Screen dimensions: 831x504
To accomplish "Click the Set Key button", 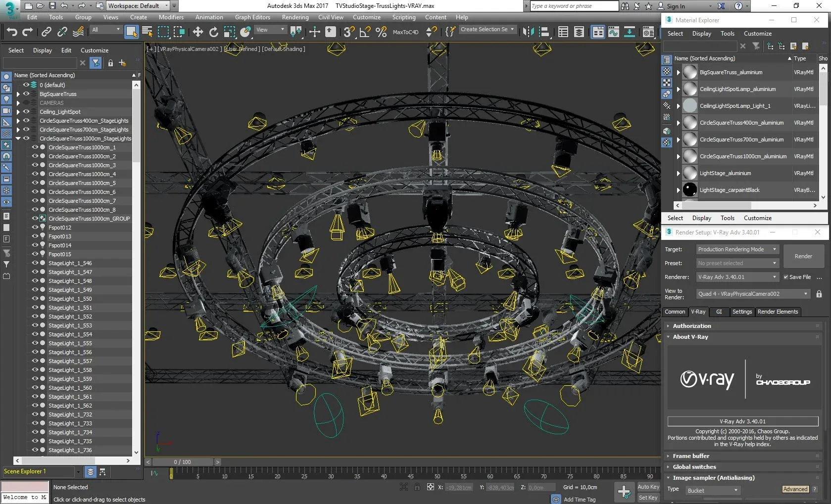I will pos(648,498).
